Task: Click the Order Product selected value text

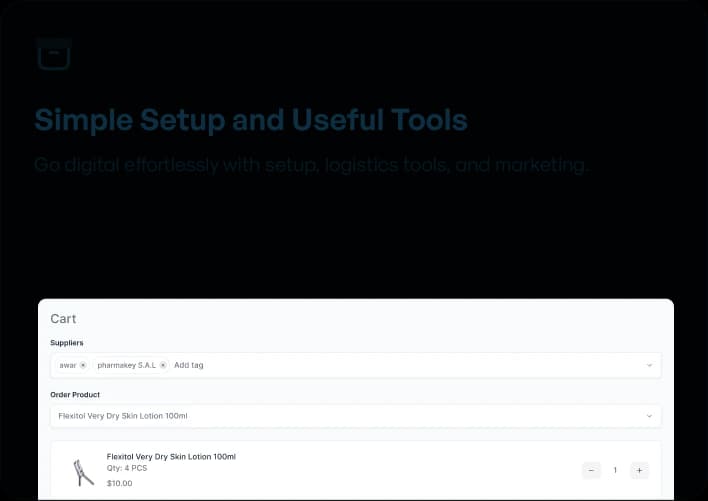Action: (123, 416)
